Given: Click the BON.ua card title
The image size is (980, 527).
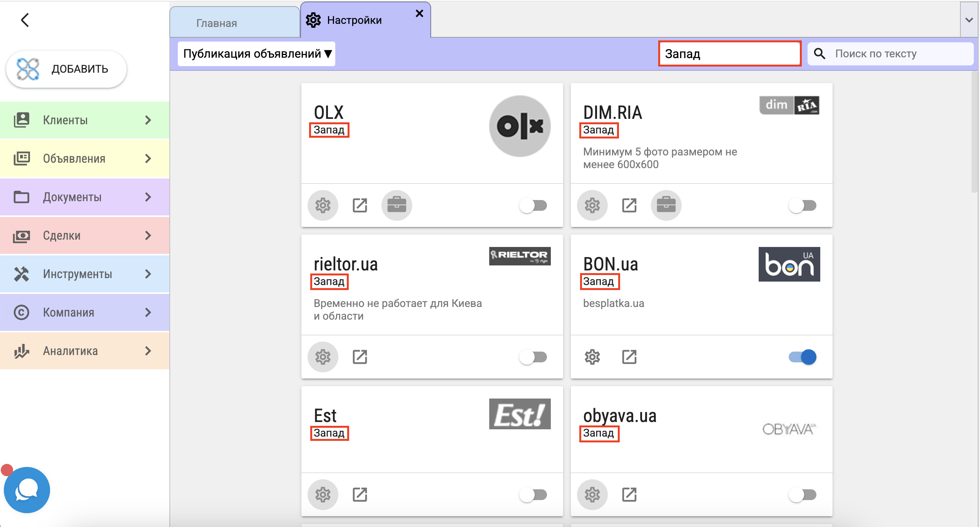Looking at the screenshot, I should coord(610,264).
